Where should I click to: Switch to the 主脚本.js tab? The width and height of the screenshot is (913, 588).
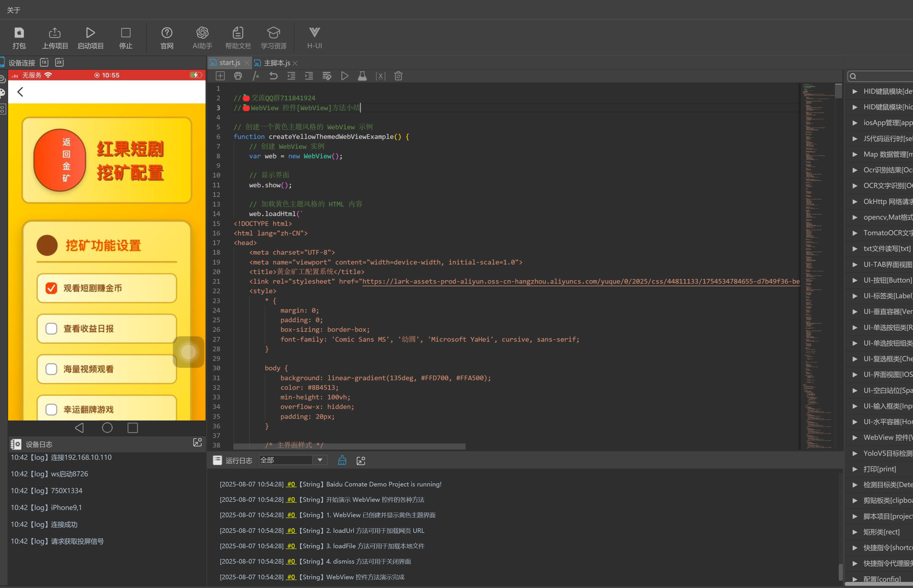277,63
